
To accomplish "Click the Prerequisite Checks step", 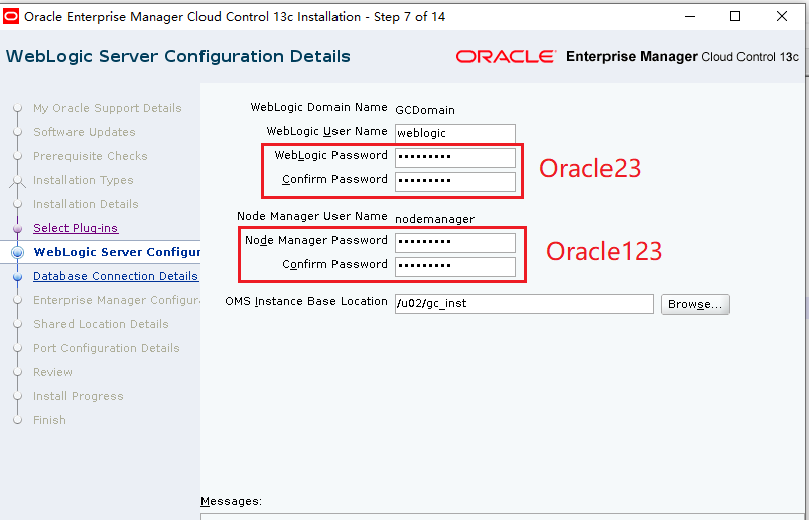I will tap(90, 156).
